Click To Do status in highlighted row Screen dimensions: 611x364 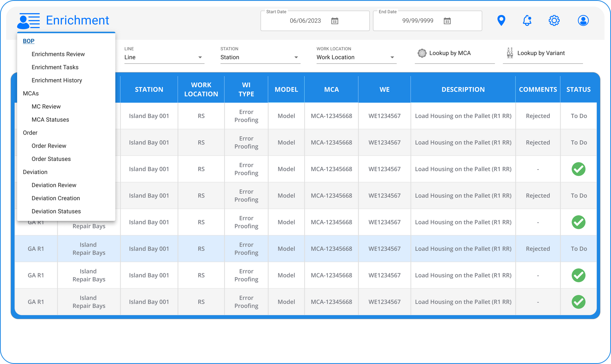[579, 249]
